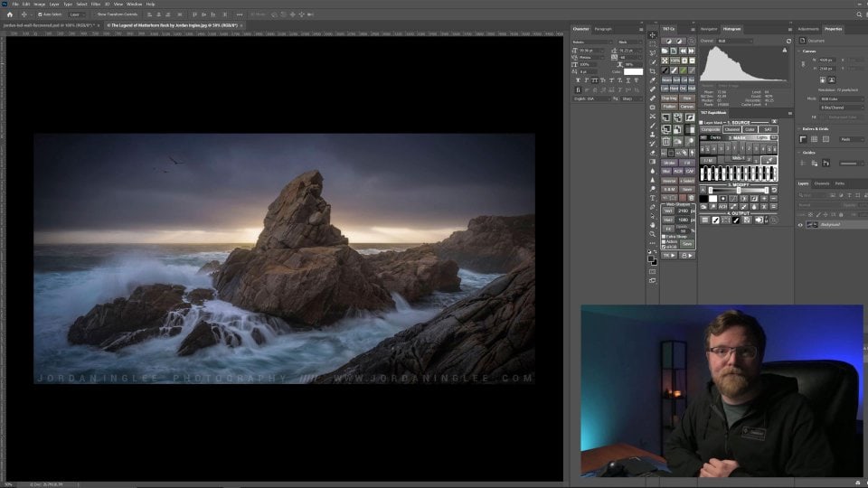
Task: Open the Mode RGB Color dropdown
Action: 841,99
